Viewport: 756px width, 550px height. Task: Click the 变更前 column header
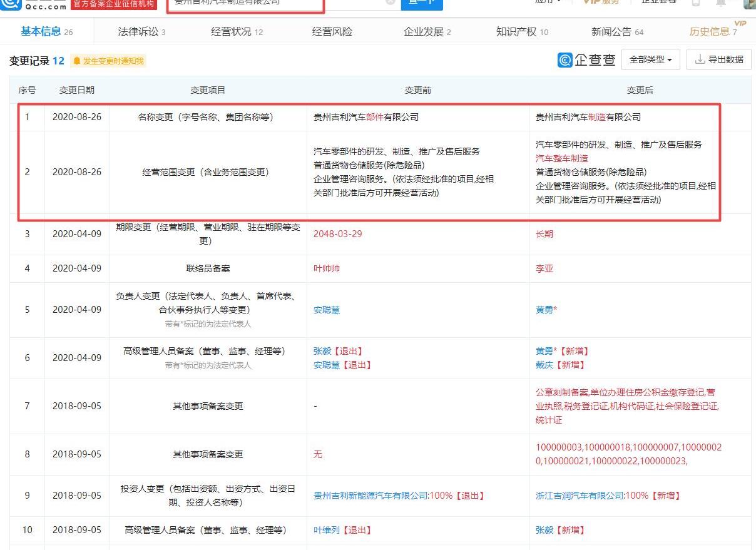pyautogui.click(x=418, y=90)
